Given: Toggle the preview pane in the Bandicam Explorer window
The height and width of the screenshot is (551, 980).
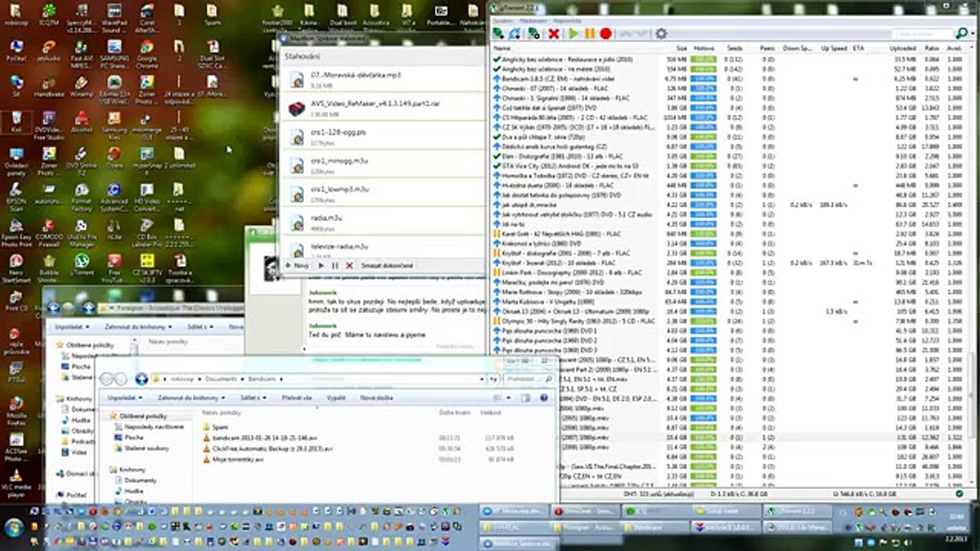Looking at the screenshot, I should [526, 398].
